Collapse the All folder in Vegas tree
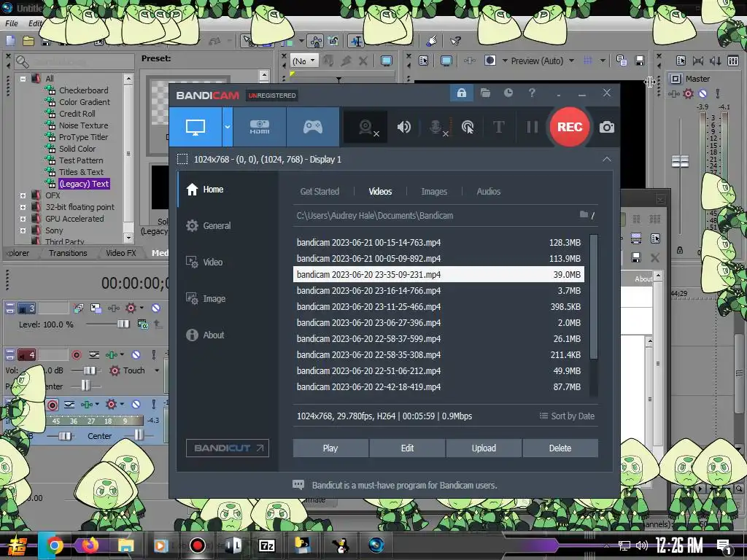Viewport: 747px width, 560px height. [x=23, y=79]
